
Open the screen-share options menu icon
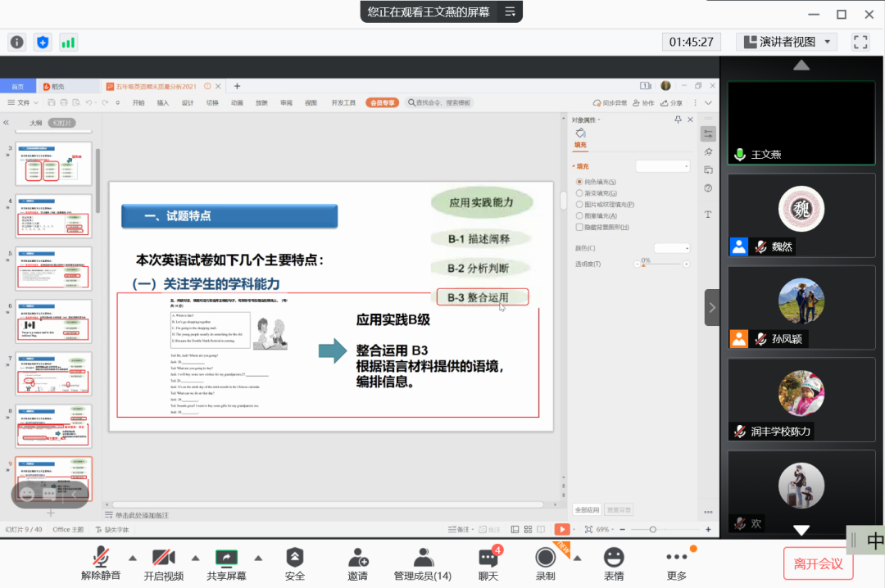click(x=510, y=11)
